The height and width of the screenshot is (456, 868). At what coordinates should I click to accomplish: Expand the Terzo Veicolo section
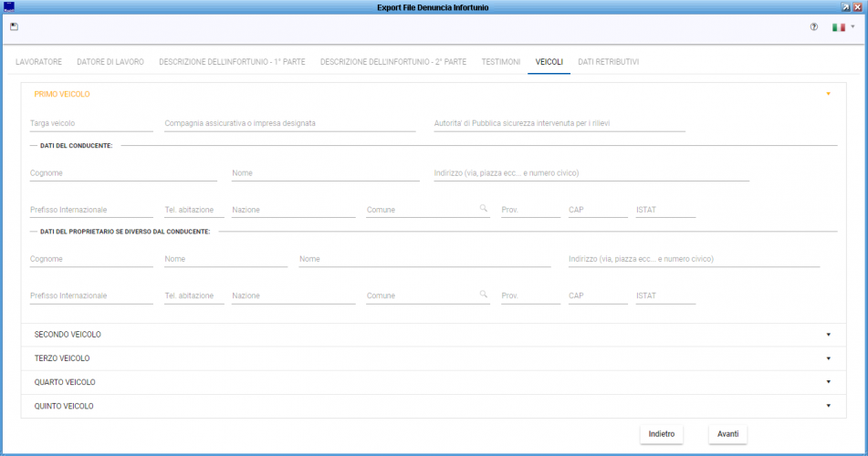[828, 358]
